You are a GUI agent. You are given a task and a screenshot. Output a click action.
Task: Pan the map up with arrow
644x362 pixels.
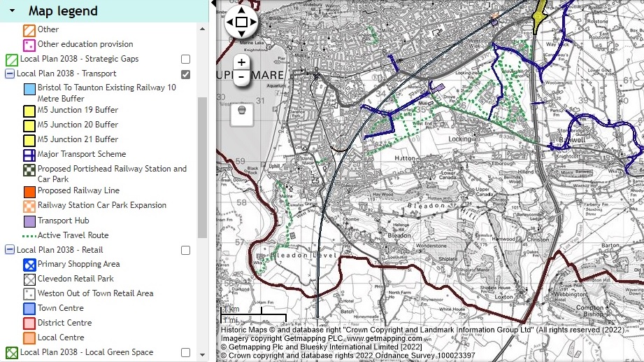(x=241, y=10)
